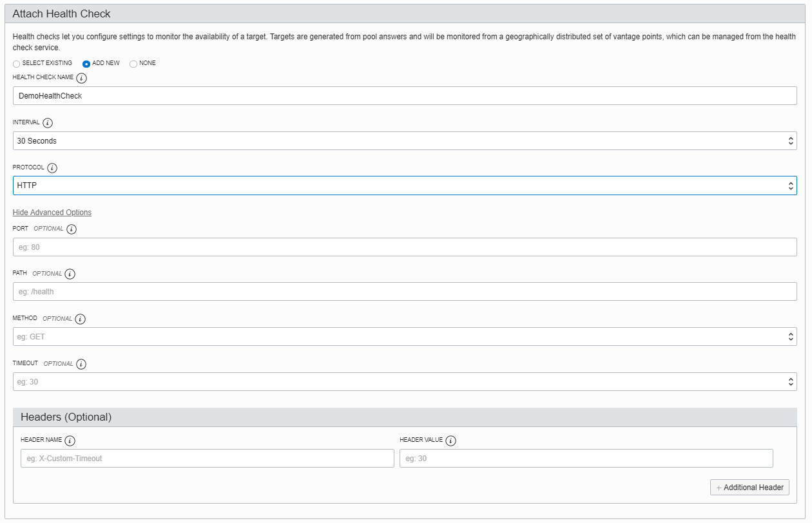812x523 pixels.
Task: Click info icon beside Method label
Action: click(80, 319)
